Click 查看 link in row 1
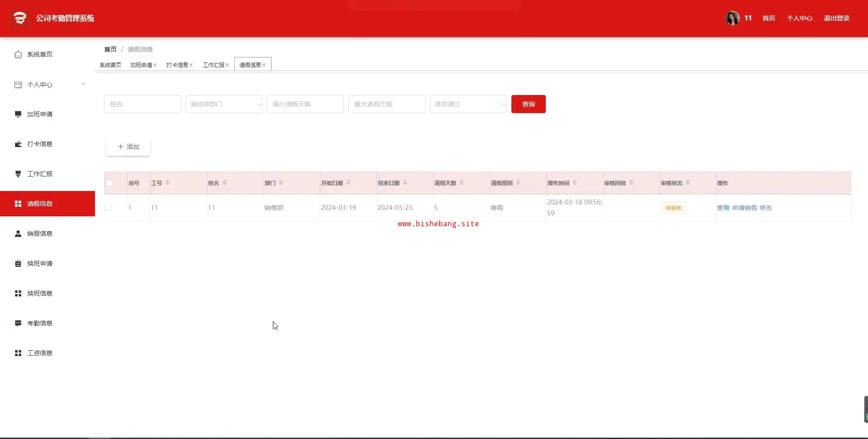Screen dimensions: 868x439 pyautogui.click(x=723, y=208)
